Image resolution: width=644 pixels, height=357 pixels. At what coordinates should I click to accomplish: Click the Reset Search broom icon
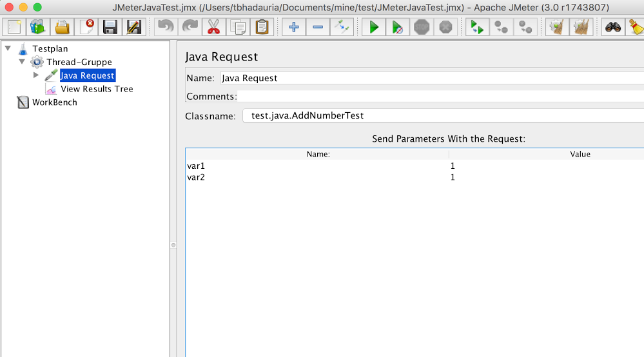(636, 28)
